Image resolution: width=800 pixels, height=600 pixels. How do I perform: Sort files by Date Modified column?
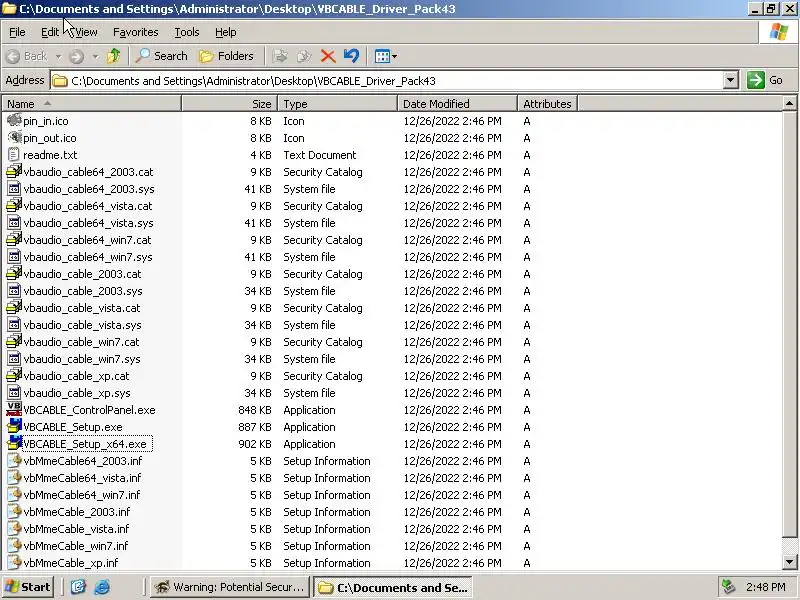pos(457,104)
